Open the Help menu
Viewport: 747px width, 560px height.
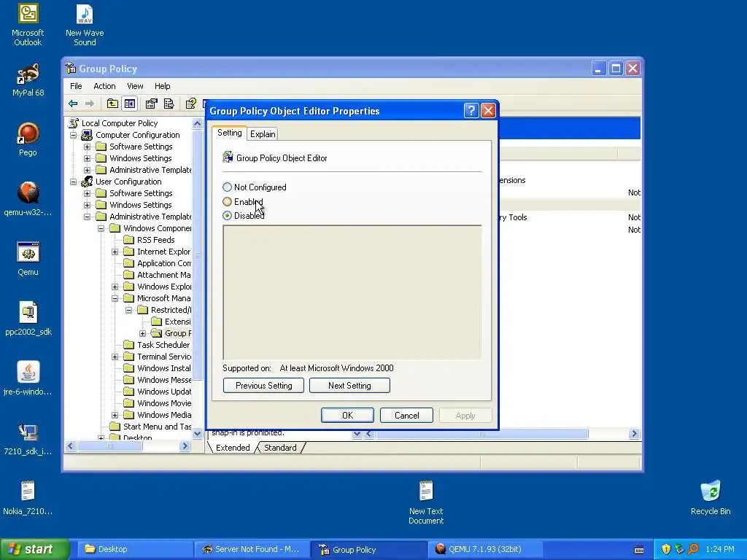(162, 86)
